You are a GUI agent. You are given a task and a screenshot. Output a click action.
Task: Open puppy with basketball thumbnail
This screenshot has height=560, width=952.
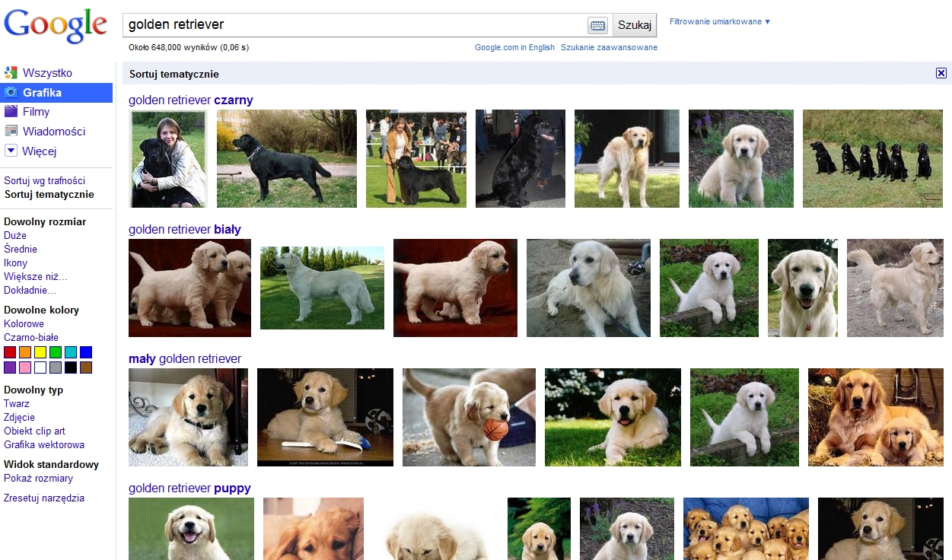469,417
